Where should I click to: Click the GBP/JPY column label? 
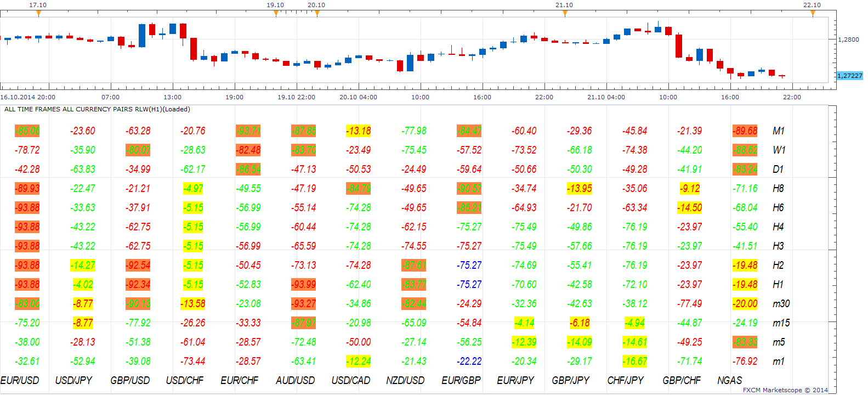[x=571, y=380]
